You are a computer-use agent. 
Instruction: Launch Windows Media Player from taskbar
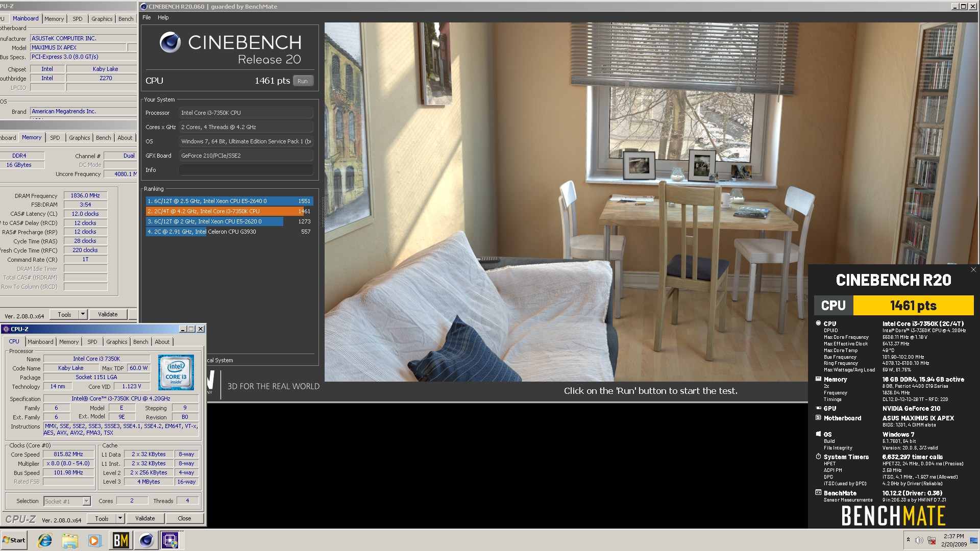pos(94,540)
